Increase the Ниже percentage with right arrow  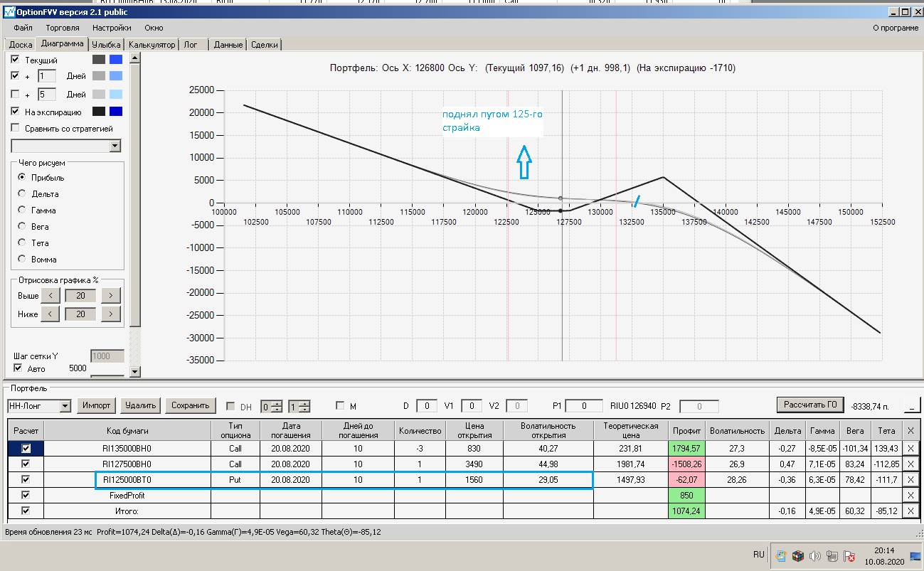pos(110,314)
